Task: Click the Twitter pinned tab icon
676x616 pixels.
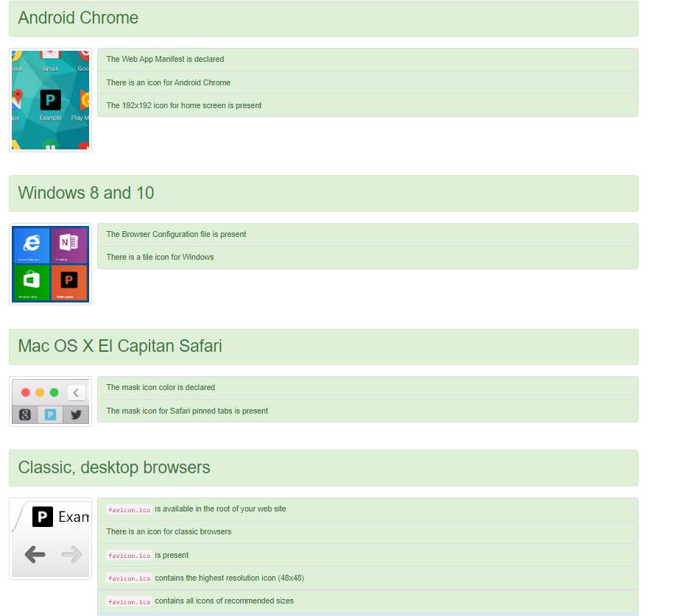Action: pyautogui.click(x=75, y=414)
